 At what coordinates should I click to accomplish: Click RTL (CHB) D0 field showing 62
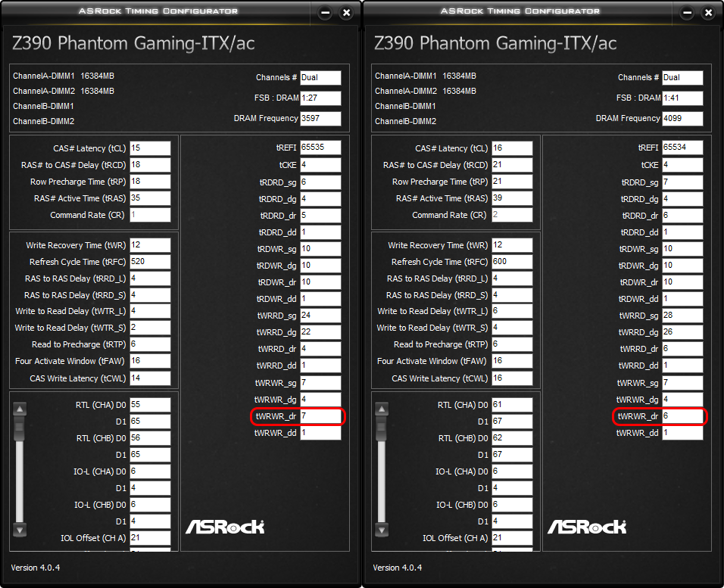point(512,438)
